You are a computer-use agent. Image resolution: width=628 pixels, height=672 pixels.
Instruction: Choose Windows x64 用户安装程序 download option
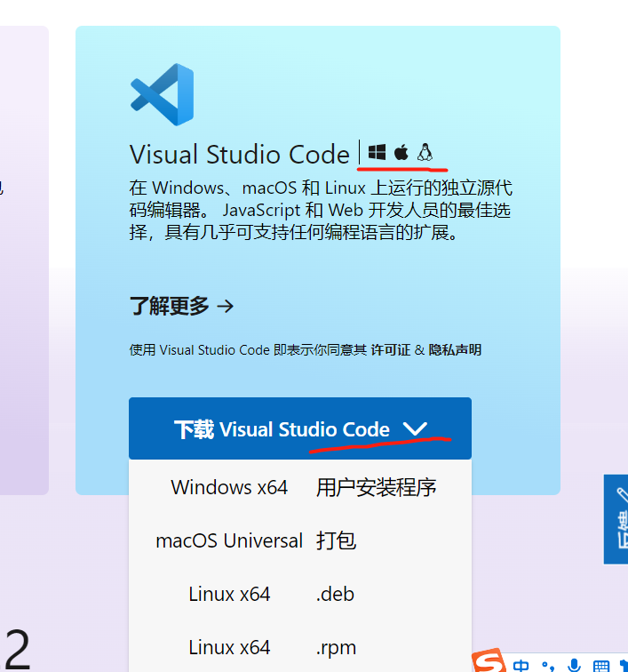300,488
